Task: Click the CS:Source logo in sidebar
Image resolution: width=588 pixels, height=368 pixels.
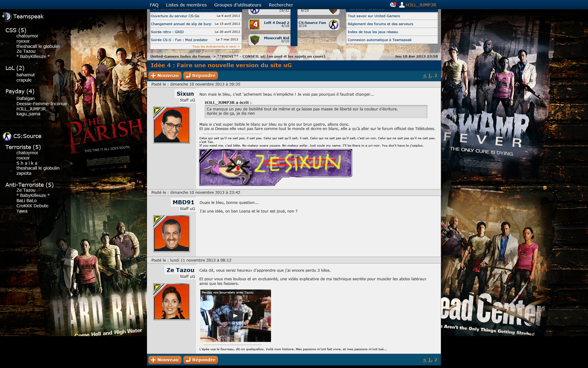Action: pyautogui.click(x=7, y=136)
